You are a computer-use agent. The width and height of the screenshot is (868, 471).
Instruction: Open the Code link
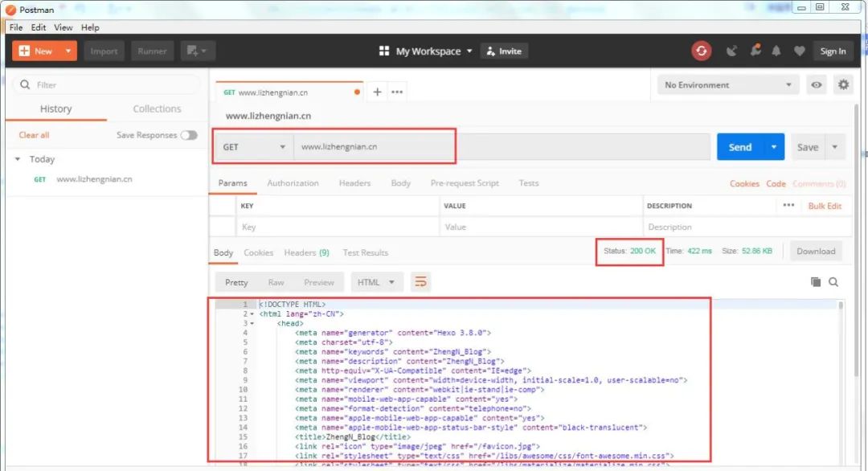(776, 183)
